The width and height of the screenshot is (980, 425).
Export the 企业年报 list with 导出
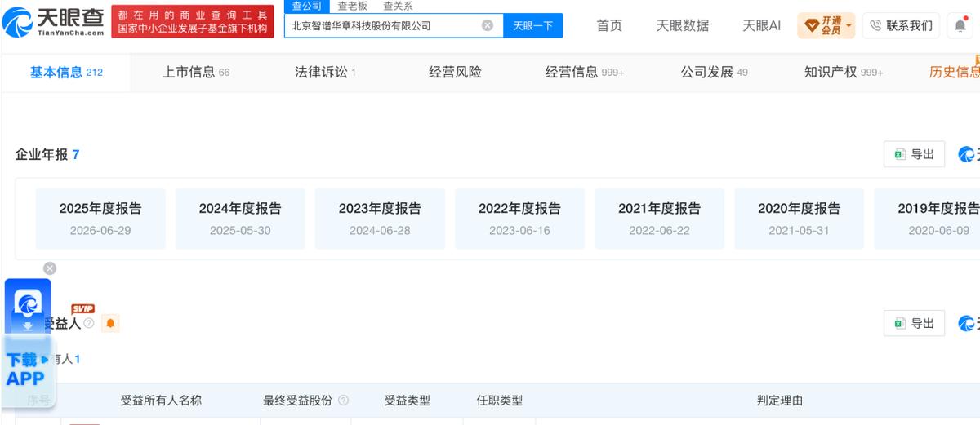pos(914,154)
